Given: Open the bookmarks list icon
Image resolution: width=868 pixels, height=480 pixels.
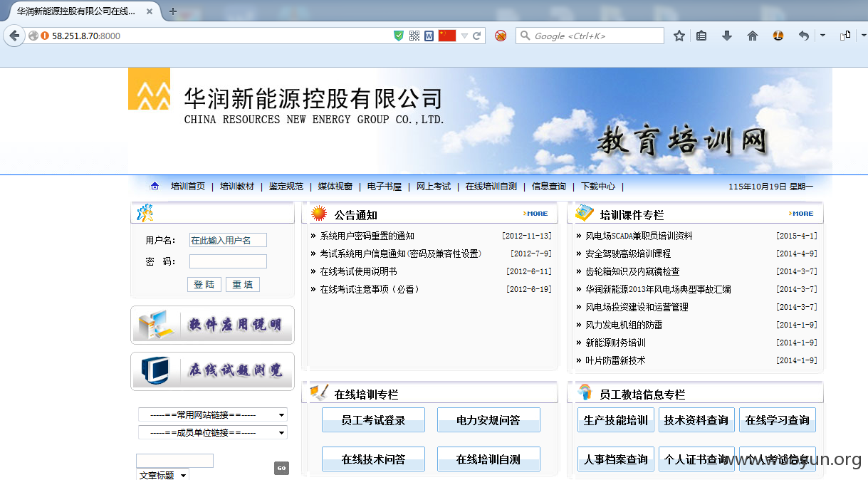Looking at the screenshot, I should point(701,36).
